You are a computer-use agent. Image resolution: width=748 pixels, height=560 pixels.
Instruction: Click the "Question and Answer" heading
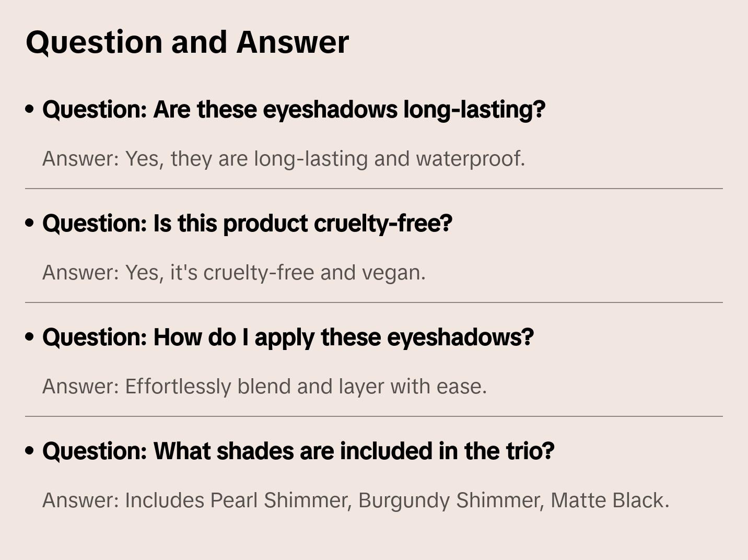tap(187, 42)
